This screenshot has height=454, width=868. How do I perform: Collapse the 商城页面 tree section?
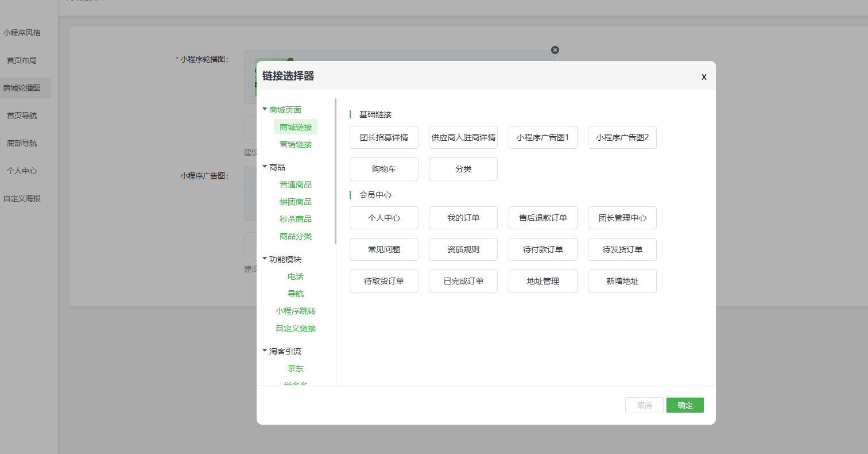click(265, 110)
